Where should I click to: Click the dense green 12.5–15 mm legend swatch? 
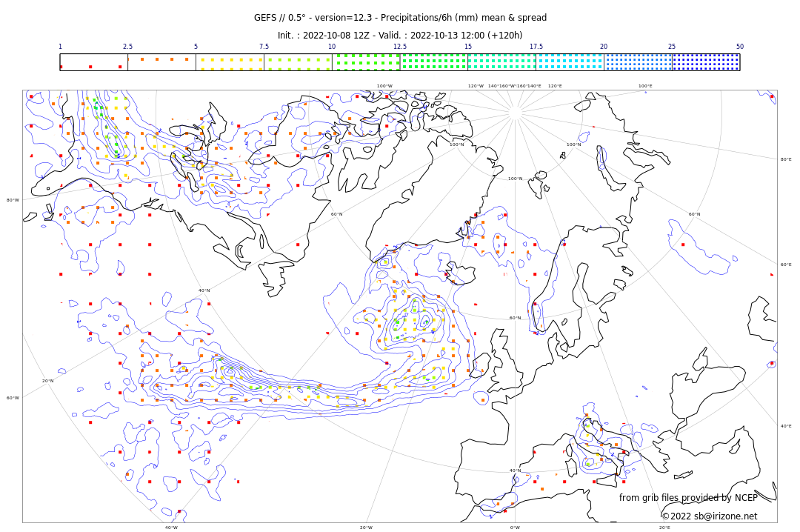[433, 61]
